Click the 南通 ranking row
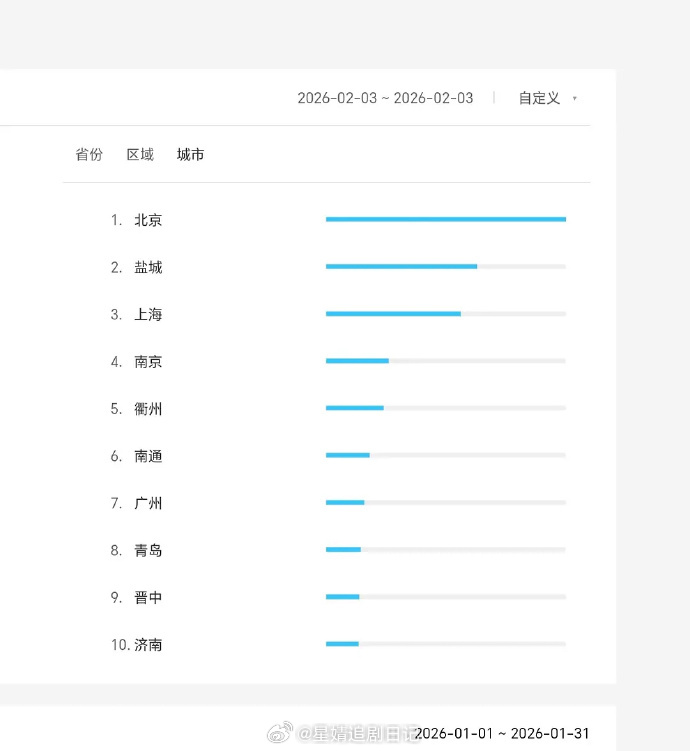This screenshot has width=690, height=751. tap(148, 456)
